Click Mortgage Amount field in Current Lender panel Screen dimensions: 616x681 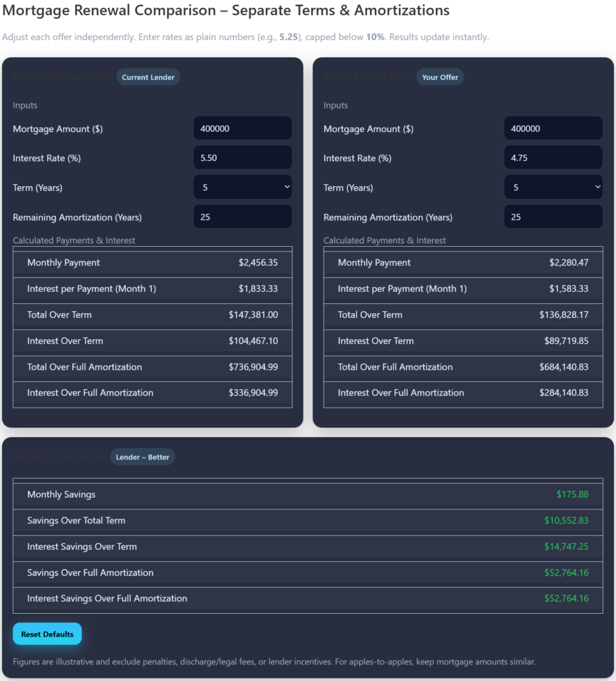(x=242, y=128)
